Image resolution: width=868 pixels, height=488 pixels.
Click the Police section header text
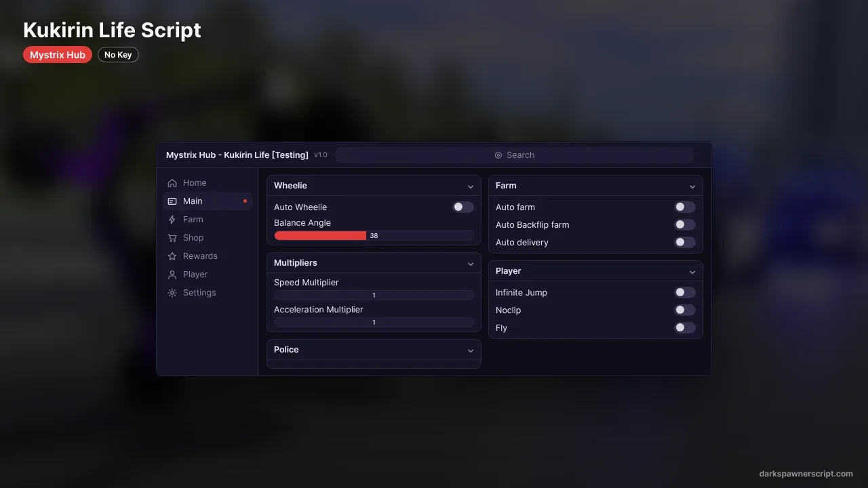pyautogui.click(x=286, y=350)
